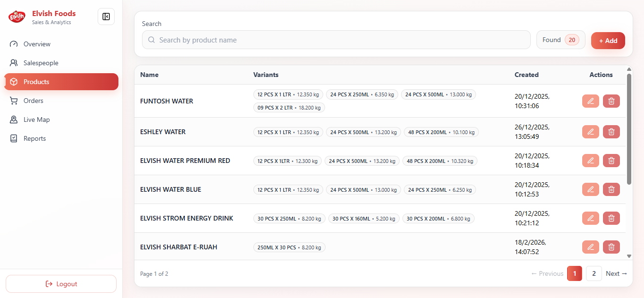644x298 pixels.
Task: Go to page 2
Action: (x=594, y=273)
